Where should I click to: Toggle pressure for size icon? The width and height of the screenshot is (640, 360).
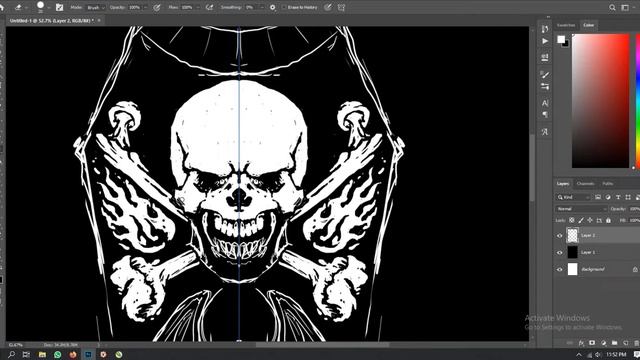tap(328, 7)
